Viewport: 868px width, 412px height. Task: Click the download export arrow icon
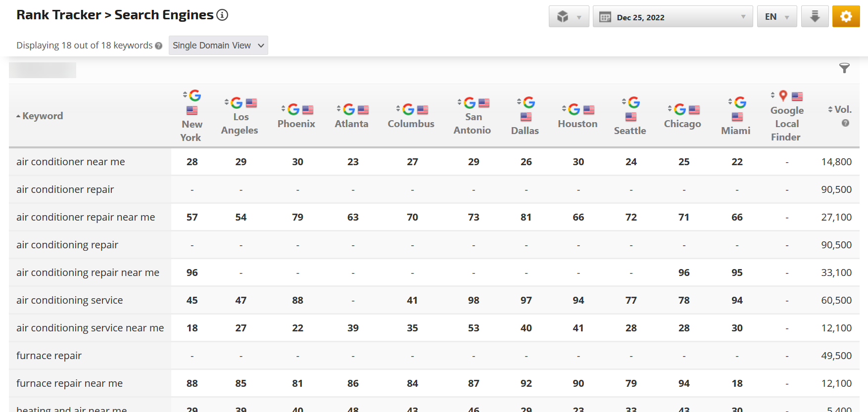pos(815,16)
